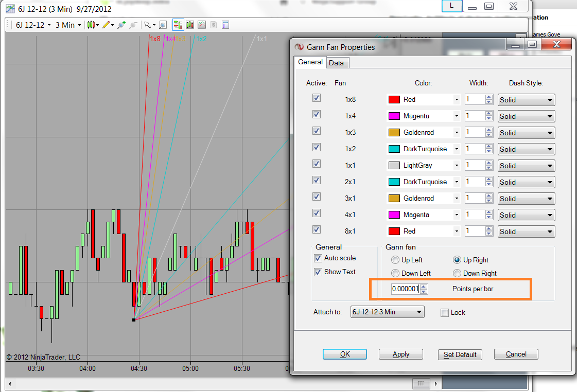Viewport: 577px width, 392px height.
Task: Click the Gann Fan Properties title icon
Action: [x=299, y=47]
